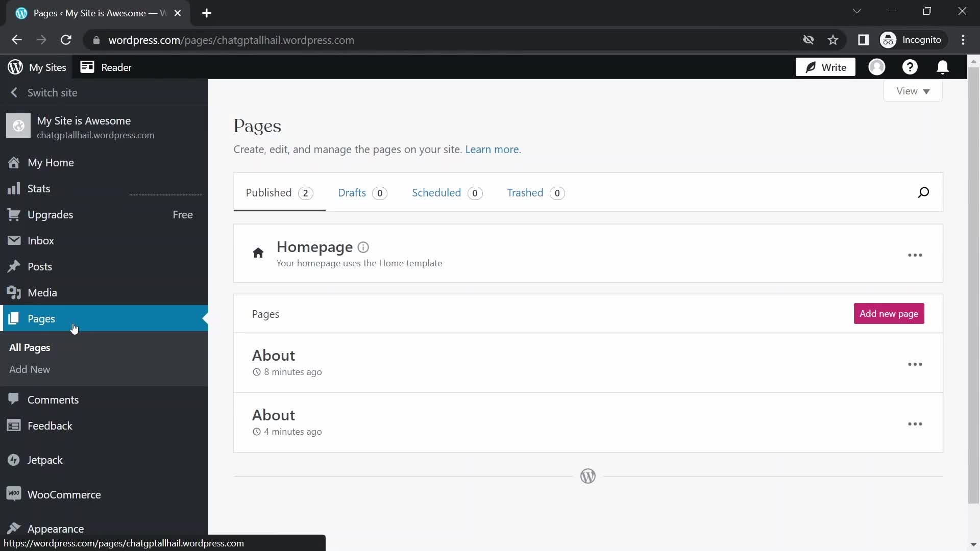Expand options for newer About page
Screen dimensions: 980x551
click(x=915, y=424)
